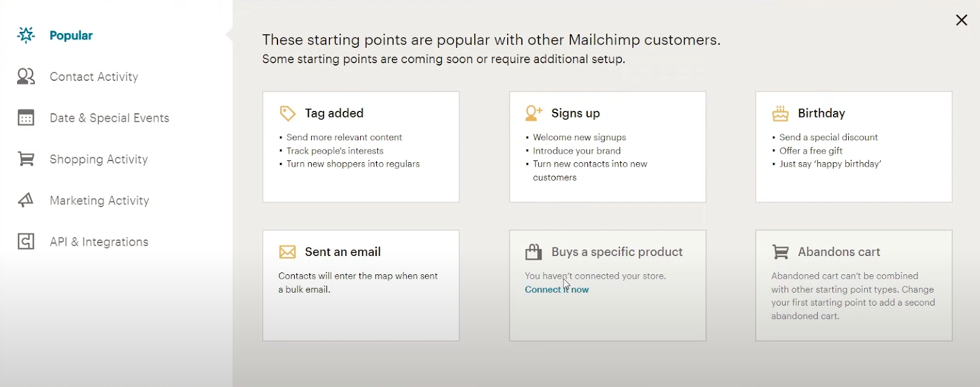Click the Contact Activity people icon
The height and width of the screenshot is (387, 980).
coord(26,77)
